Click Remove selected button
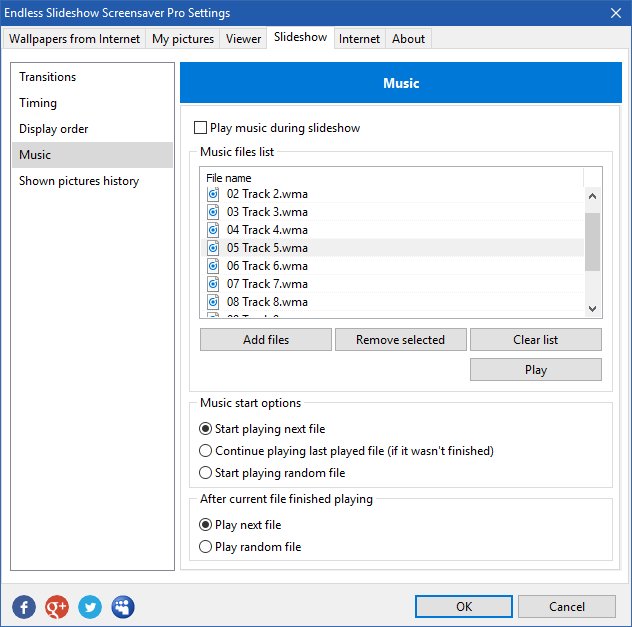632x627 pixels. (x=401, y=340)
